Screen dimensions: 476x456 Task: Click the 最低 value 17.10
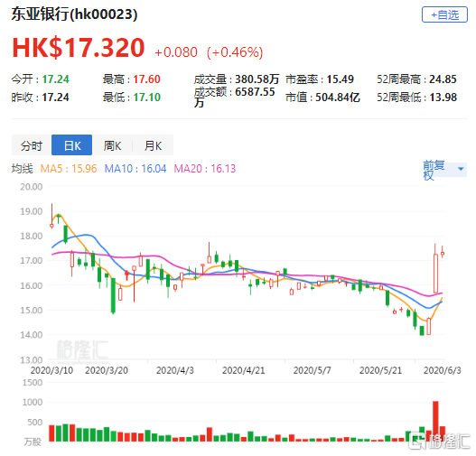[x=146, y=98]
